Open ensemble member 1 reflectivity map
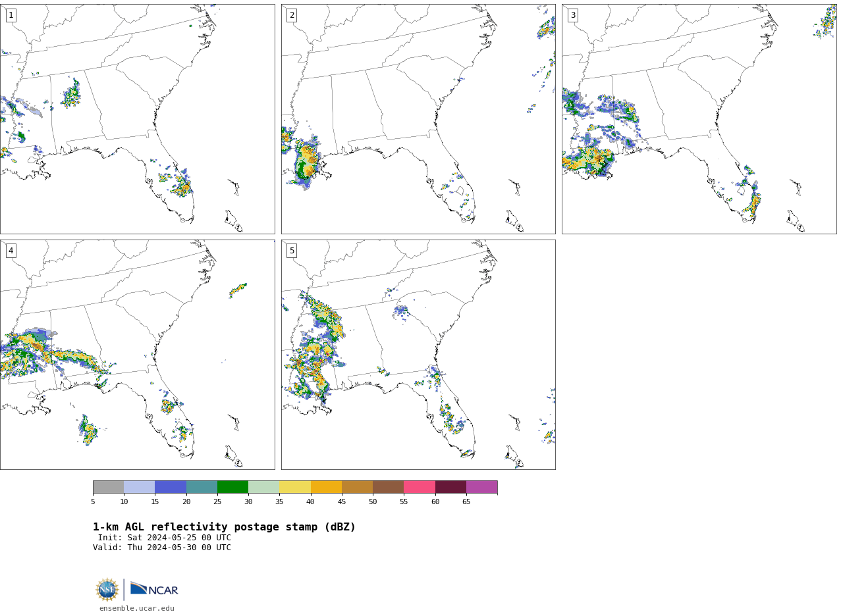The width and height of the screenshot is (843, 616). 137,119
